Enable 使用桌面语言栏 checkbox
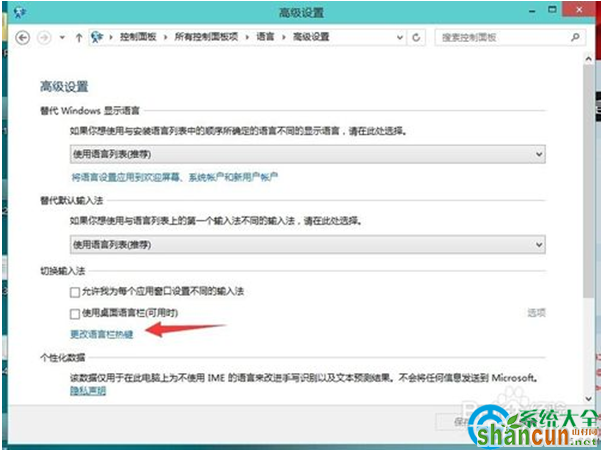Image resolution: width=602 pixels, height=452 pixels. point(75,314)
